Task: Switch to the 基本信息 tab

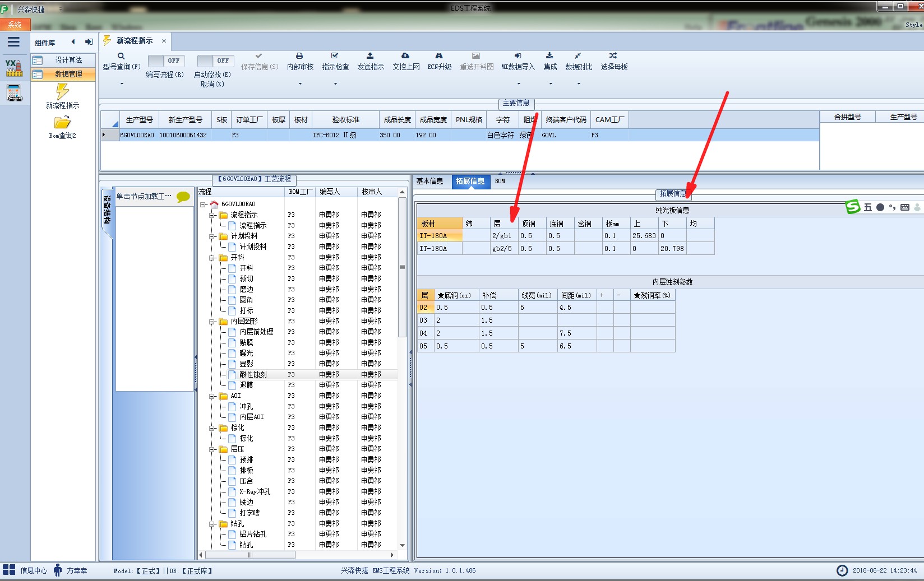Action: (x=429, y=181)
